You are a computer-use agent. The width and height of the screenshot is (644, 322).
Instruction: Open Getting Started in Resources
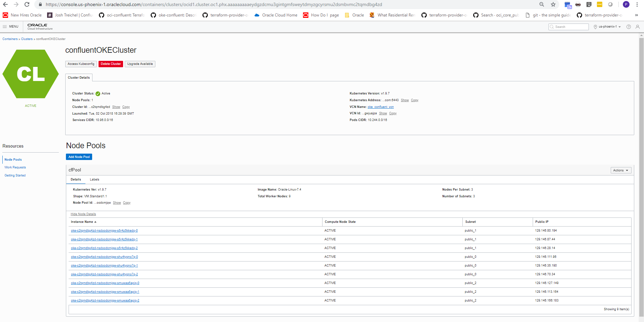[15, 175]
